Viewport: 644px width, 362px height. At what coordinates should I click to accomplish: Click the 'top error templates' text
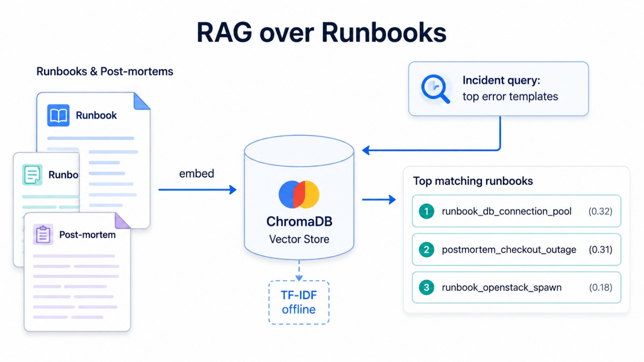[510, 97]
